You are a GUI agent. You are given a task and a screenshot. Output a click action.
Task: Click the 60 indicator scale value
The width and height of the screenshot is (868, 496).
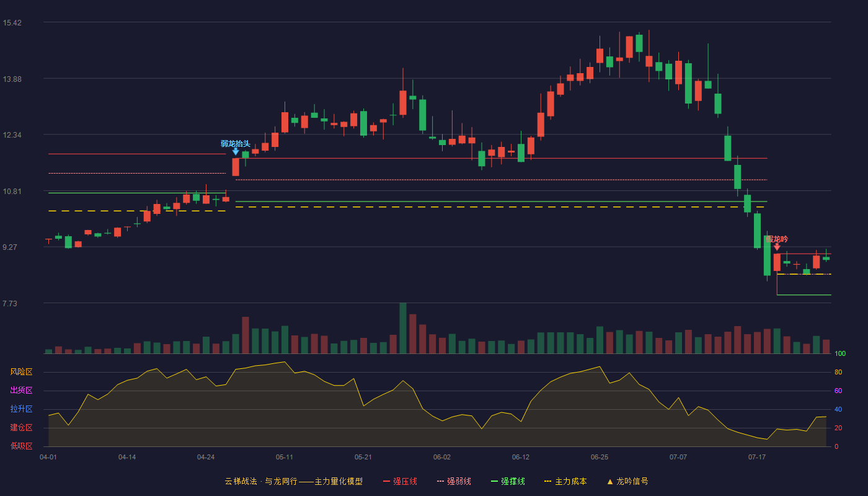point(838,391)
